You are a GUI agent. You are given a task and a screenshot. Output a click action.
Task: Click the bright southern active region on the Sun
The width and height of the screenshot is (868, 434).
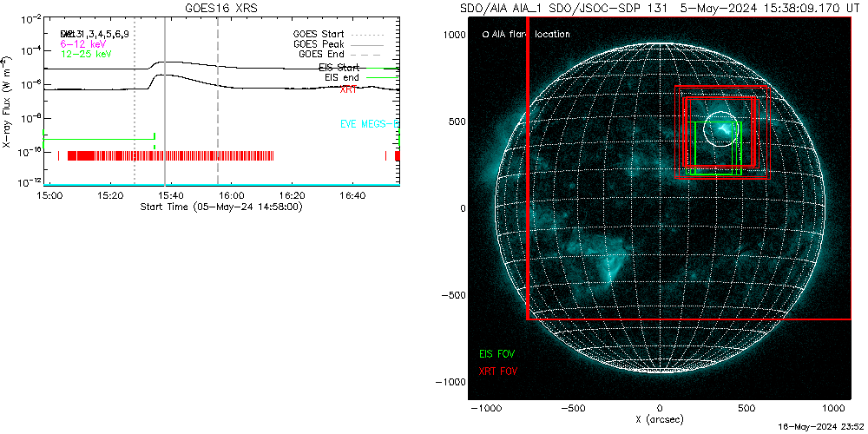click(609, 266)
